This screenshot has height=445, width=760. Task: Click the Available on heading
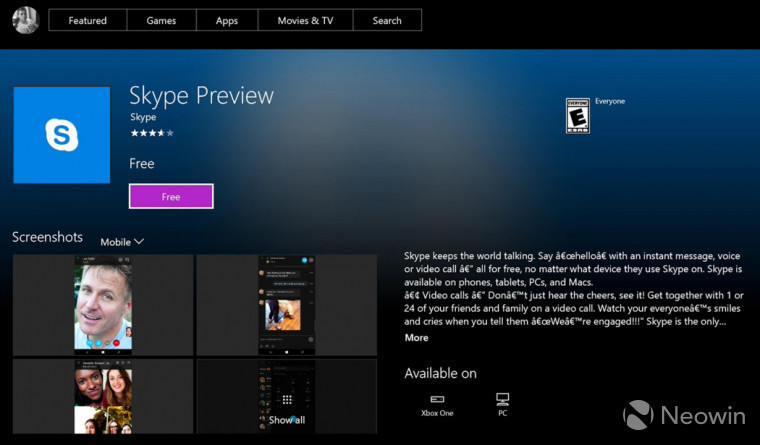(x=441, y=373)
